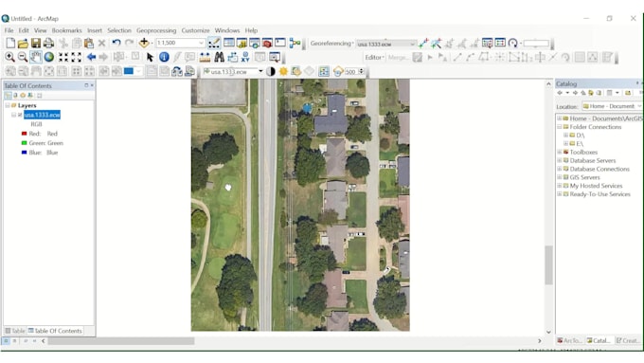Switch to List By Visibility view

(23, 96)
